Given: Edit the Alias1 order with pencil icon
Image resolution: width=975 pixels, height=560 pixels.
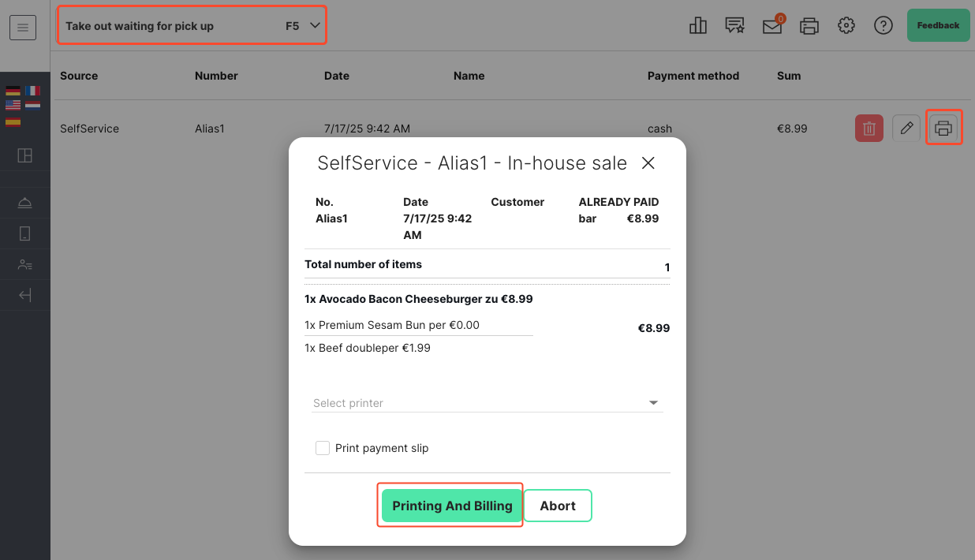Looking at the screenshot, I should point(906,128).
